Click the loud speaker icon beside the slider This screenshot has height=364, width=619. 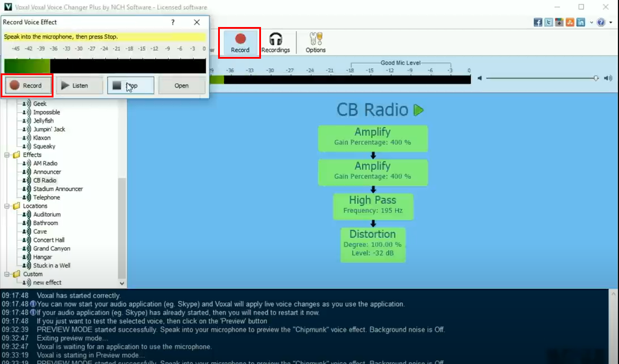[608, 78]
